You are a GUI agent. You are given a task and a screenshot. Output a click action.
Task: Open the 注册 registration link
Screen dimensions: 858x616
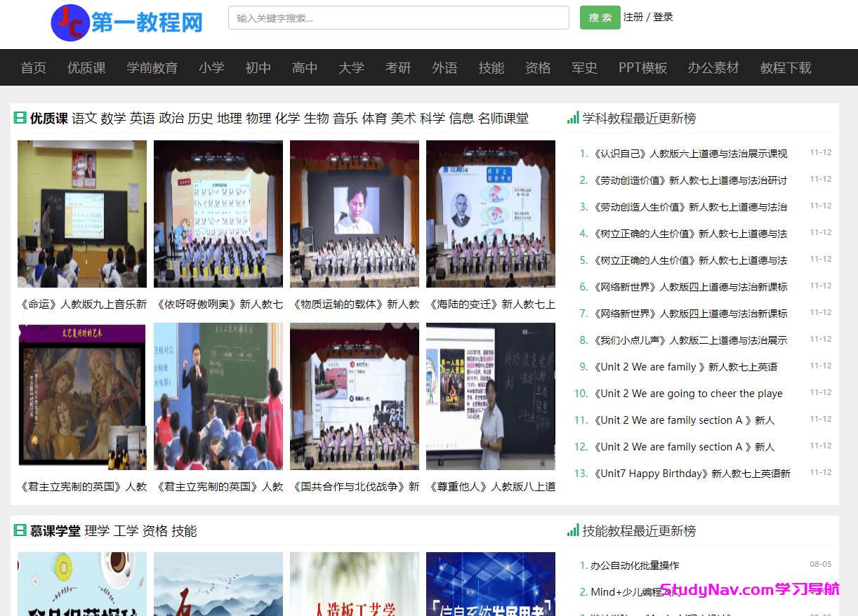[x=633, y=17]
